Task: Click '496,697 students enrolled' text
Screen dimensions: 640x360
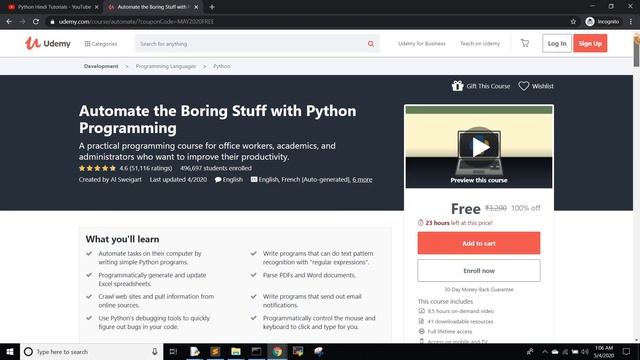Action: click(x=216, y=168)
